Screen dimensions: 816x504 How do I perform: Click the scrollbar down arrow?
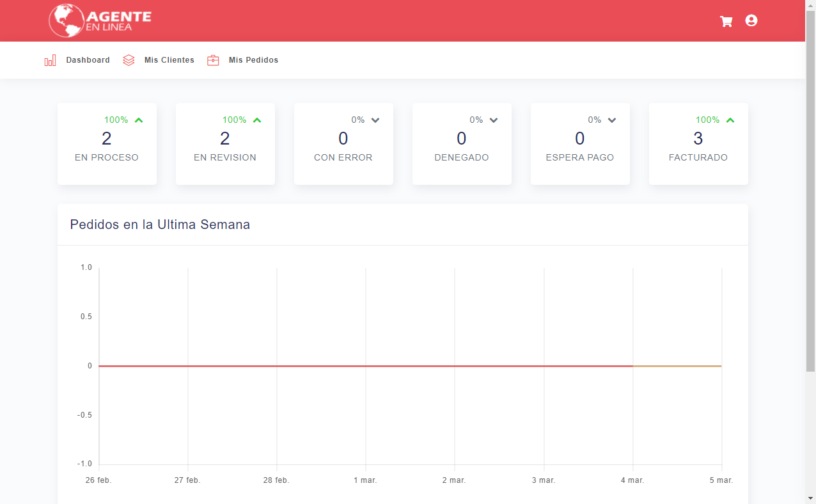tap(810, 498)
